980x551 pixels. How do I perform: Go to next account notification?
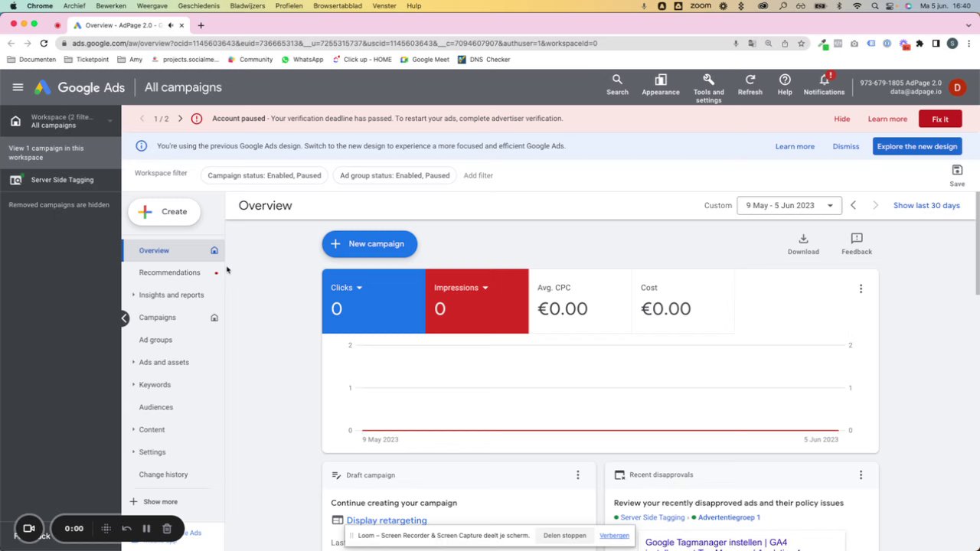180,119
